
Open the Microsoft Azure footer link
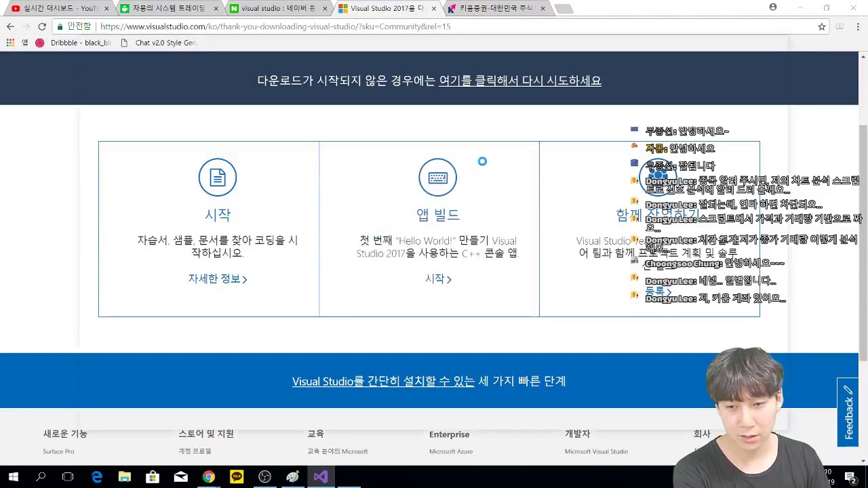tap(451, 451)
